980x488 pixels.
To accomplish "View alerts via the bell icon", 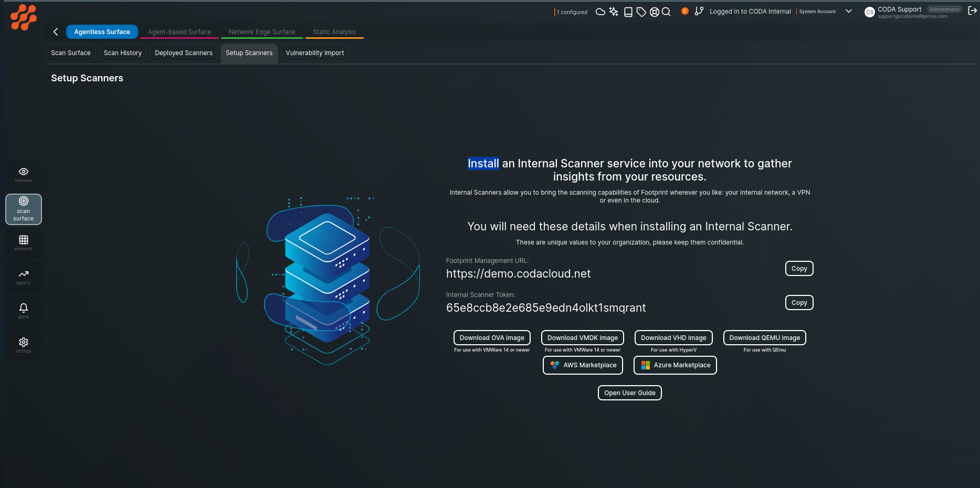I will 23,311.
